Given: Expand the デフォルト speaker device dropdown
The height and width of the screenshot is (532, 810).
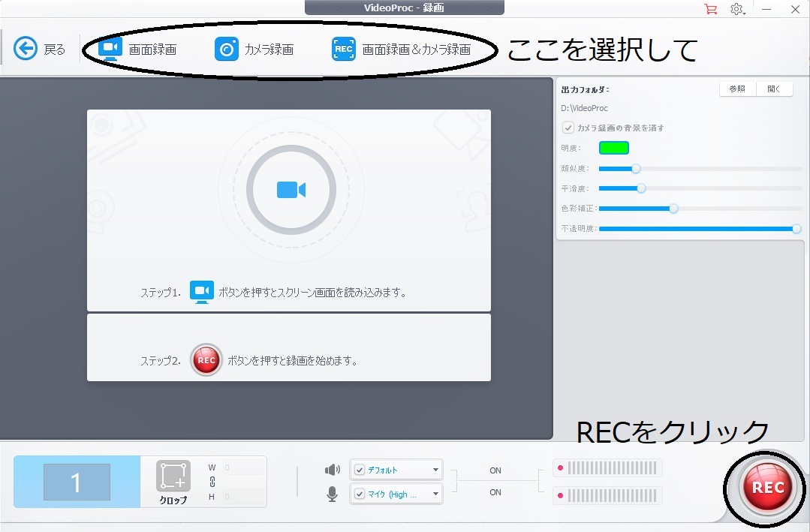Looking at the screenshot, I should point(435,470).
